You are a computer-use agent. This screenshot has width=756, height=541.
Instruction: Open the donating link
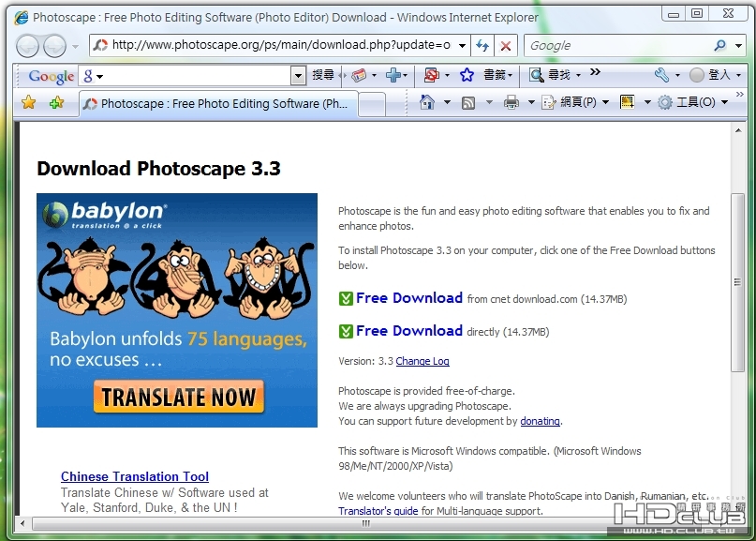point(540,421)
